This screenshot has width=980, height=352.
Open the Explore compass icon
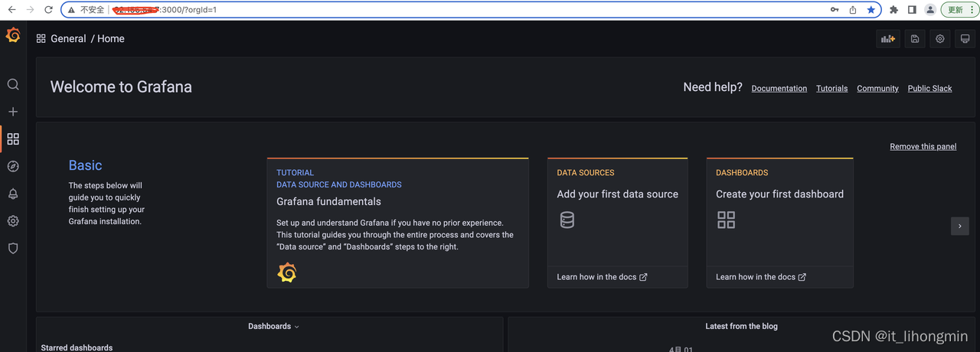pyautogui.click(x=13, y=166)
